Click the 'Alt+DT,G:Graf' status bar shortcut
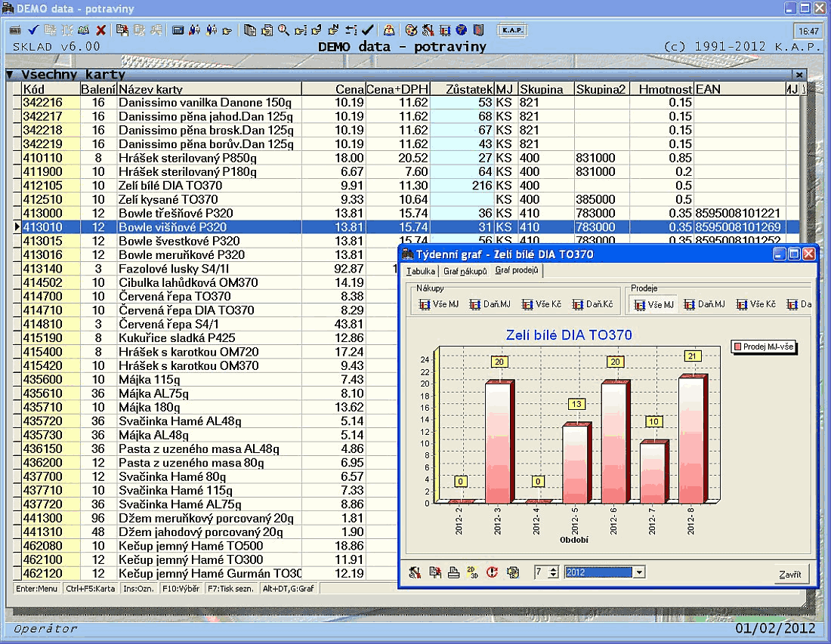 point(289,588)
